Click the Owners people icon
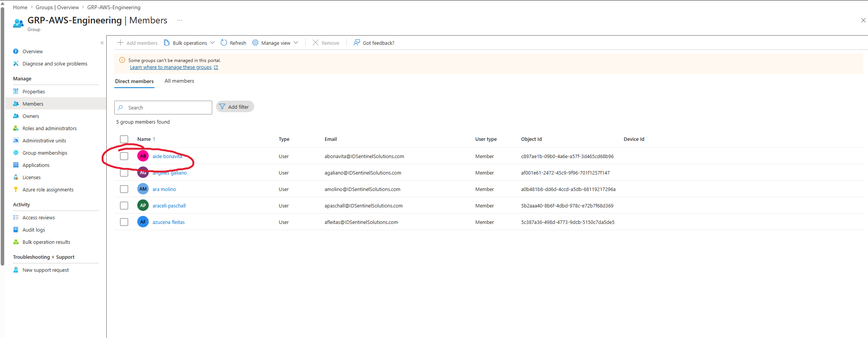Image resolution: width=868 pixels, height=338 pixels. (x=16, y=116)
